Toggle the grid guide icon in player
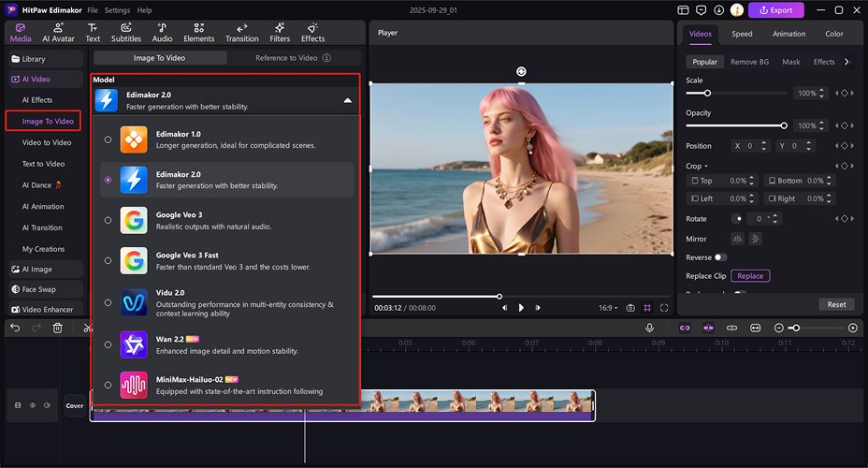 point(647,308)
